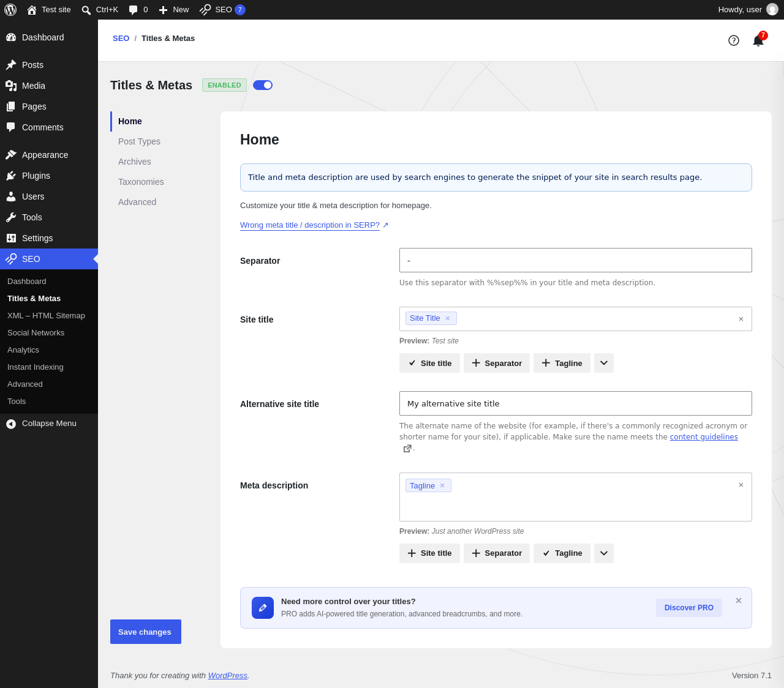Expand more variables for Site title

pos(604,363)
